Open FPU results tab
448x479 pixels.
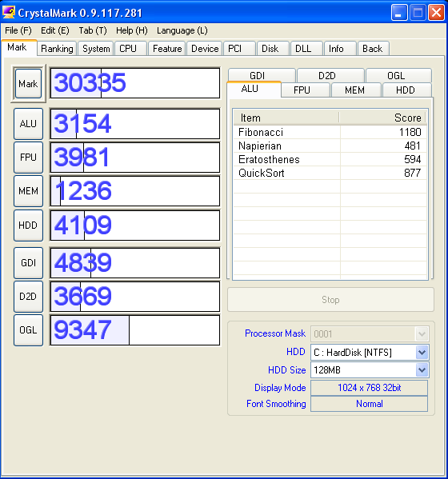click(306, 90)
